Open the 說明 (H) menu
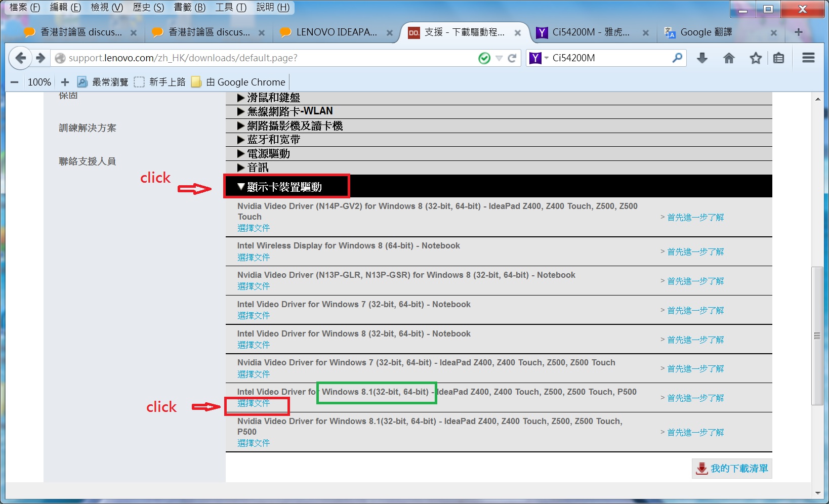Screen dimensions: 829x504 273,7
